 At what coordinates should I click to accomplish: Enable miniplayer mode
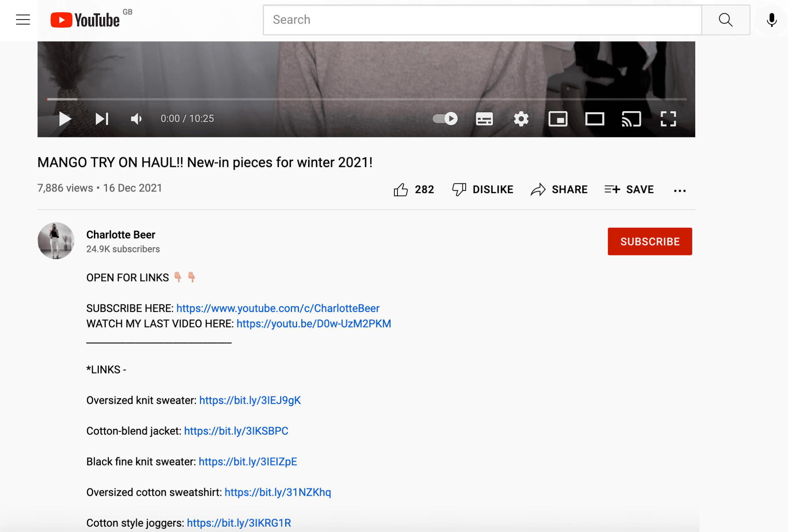coord(558,119)
